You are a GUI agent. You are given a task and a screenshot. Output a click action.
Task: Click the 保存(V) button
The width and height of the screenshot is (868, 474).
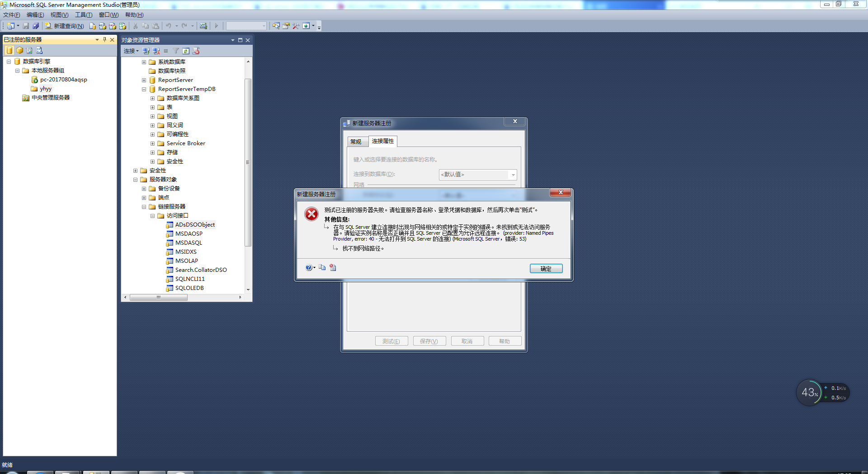click(429, 341)
